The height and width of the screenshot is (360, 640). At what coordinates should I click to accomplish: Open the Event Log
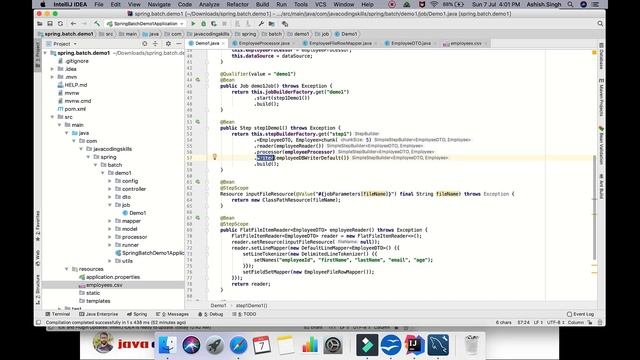click(580, 314)
